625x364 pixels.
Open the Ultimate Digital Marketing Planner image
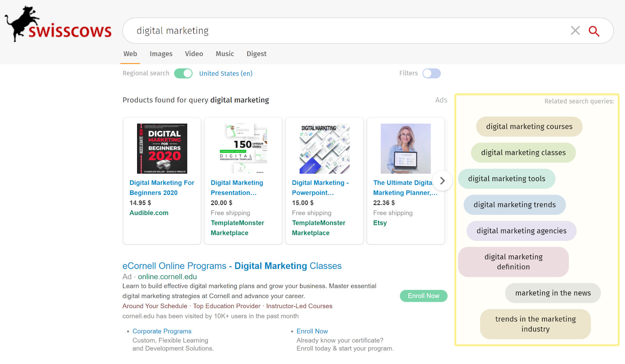click(405, 148)
